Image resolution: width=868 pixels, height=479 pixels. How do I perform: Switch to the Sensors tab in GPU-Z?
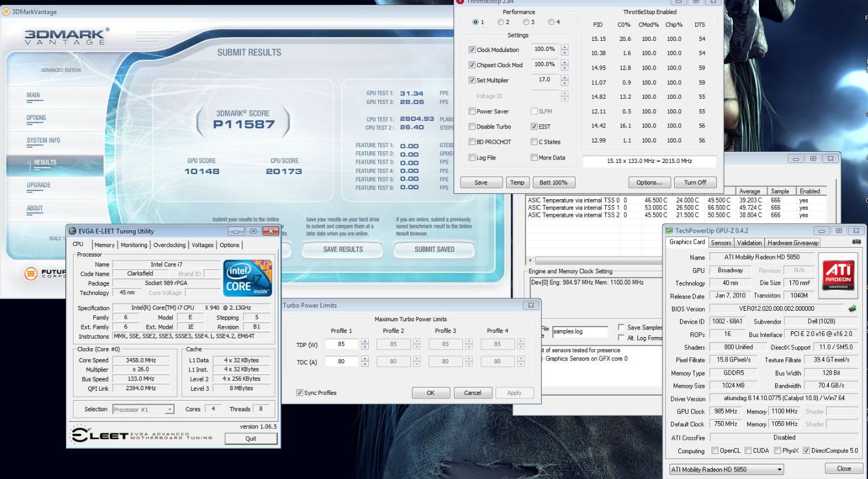point(721,242)
